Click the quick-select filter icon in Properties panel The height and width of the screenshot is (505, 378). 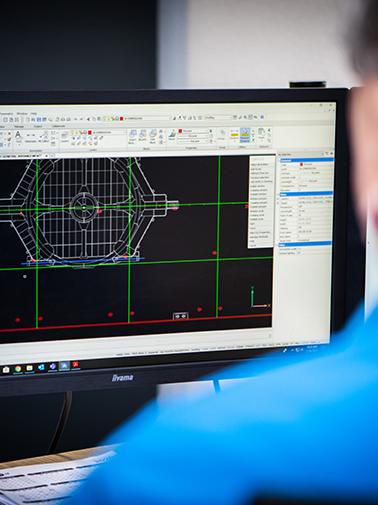coord(327,154)
